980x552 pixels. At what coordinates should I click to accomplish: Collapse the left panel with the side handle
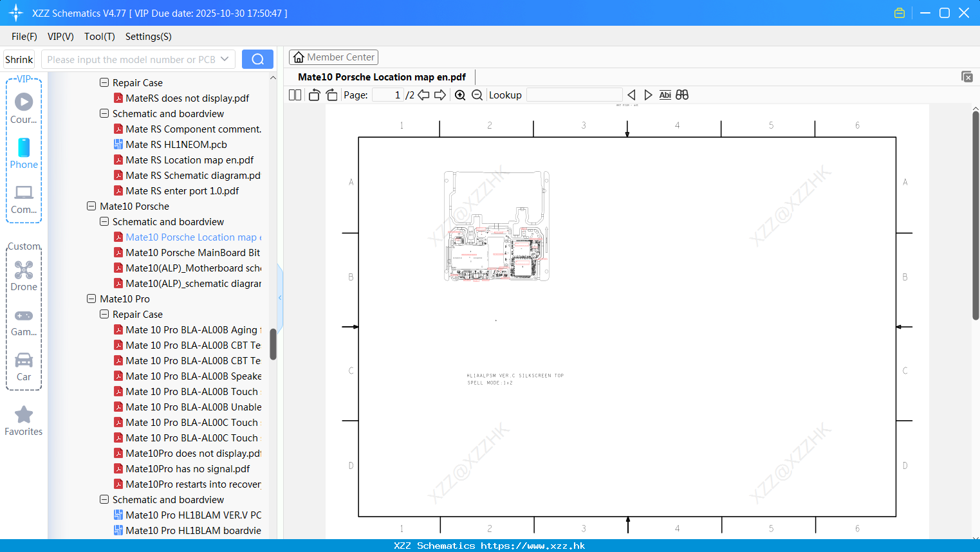click(280, 297)
